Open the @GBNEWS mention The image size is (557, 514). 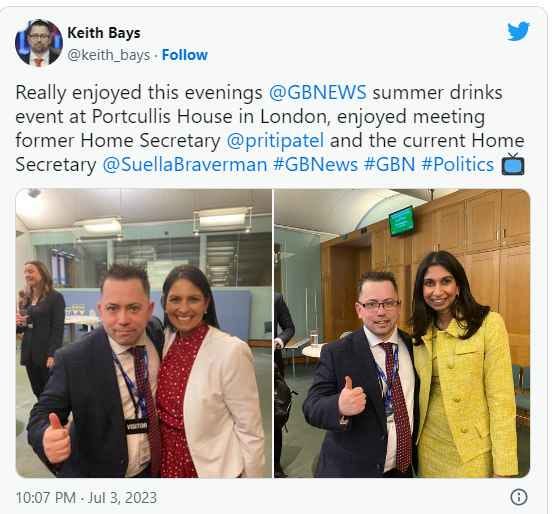(x=318, y=93)
